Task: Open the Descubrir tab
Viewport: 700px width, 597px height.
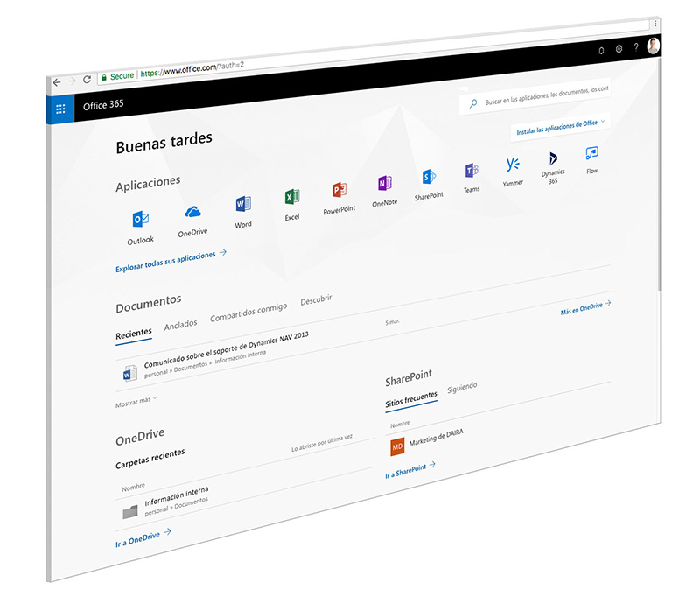Action: pyautogui.click(x=316, y=299)
